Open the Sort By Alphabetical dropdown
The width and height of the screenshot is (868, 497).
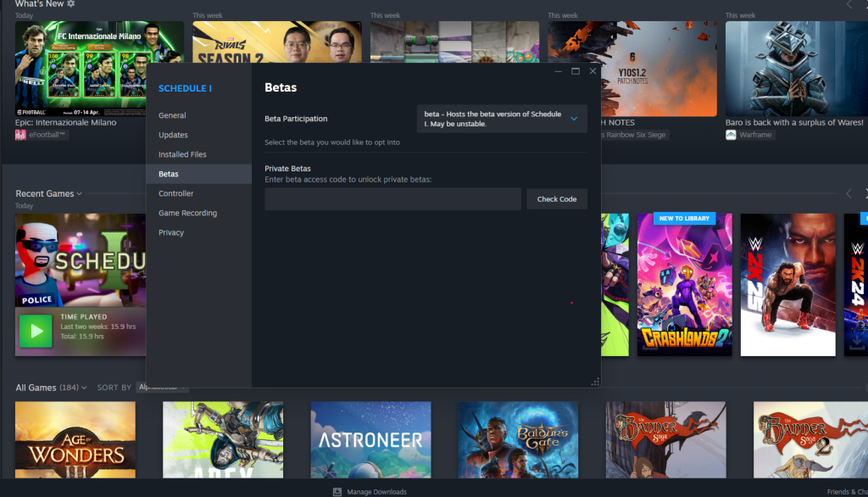tap(161, 387)
